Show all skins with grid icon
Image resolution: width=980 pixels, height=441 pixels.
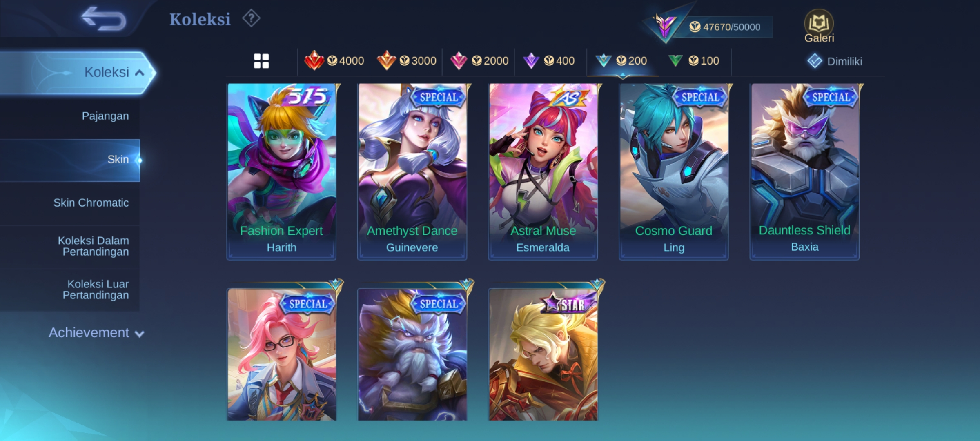point(261,61)
